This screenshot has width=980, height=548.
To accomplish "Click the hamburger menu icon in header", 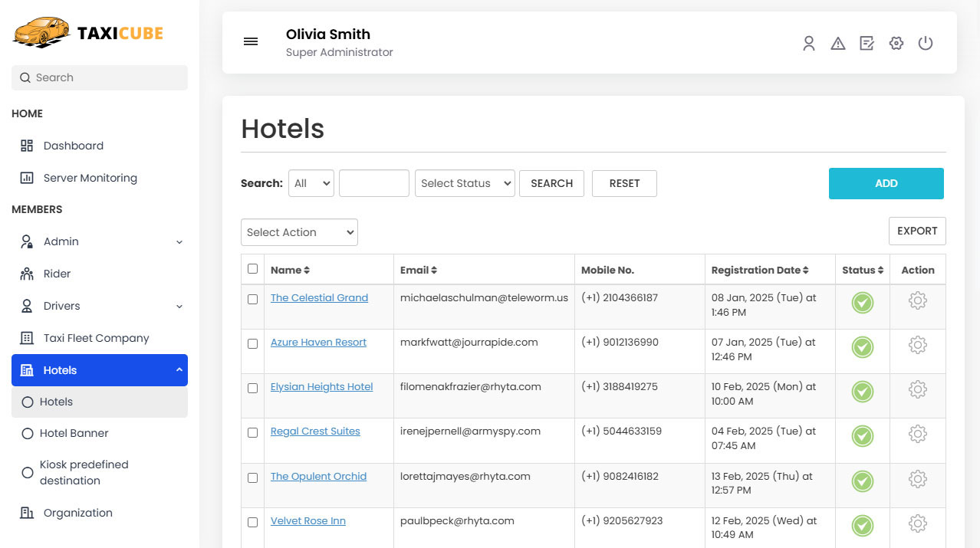I will tap(251, 42).
